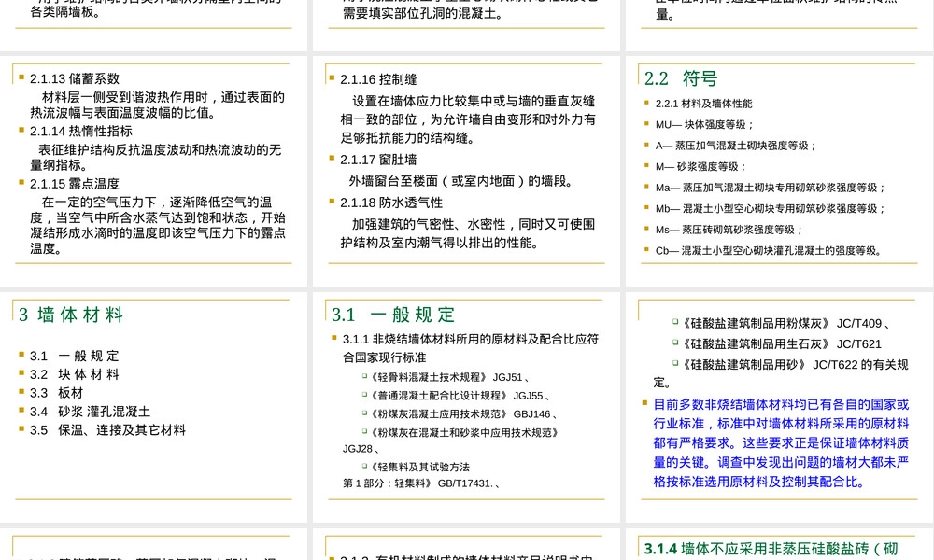Click the contents entry 3.3 板材

[x=57, y=393]
